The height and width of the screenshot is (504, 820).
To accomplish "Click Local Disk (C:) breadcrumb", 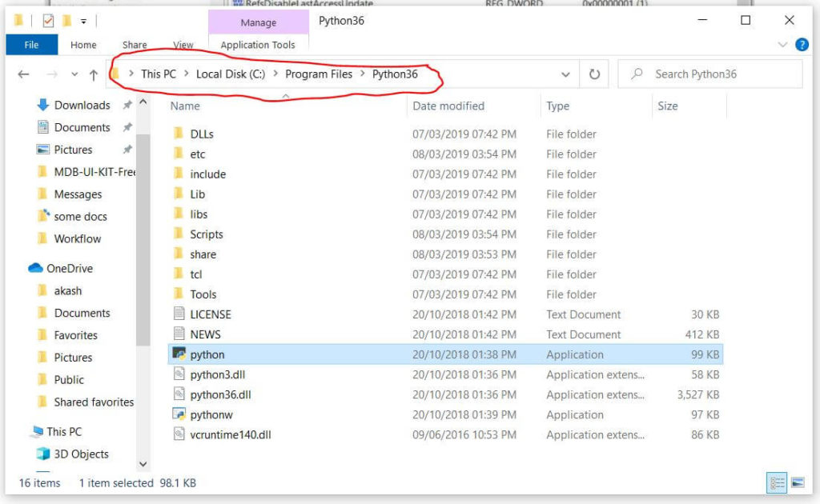I will 231,74.
